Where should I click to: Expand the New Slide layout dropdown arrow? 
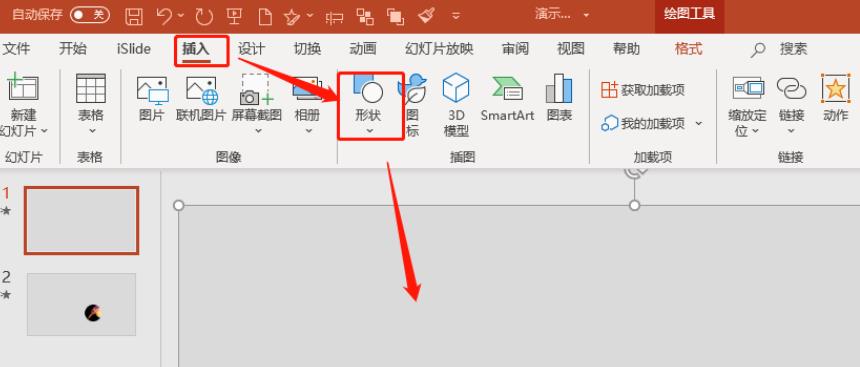coord(44,131)
